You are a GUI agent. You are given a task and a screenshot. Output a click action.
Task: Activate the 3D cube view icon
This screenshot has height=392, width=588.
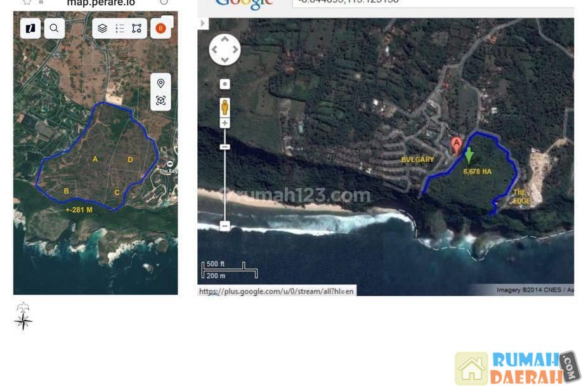(x=160, y=101)
